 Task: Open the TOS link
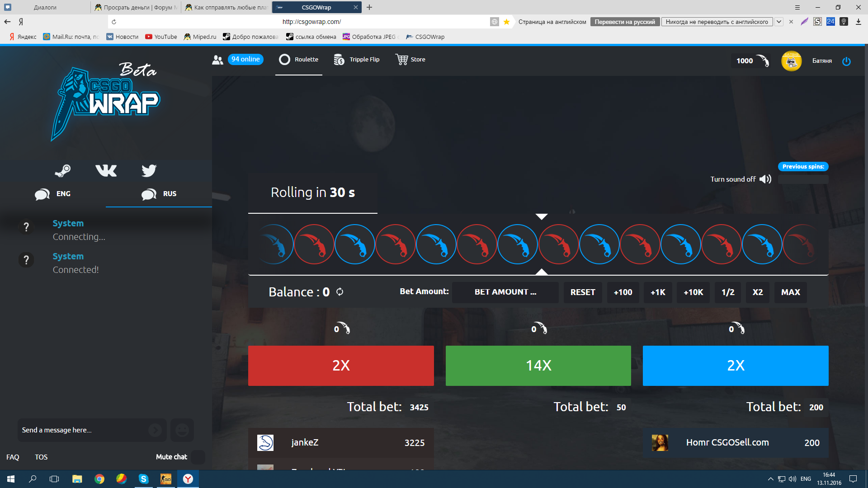[41, 457]
